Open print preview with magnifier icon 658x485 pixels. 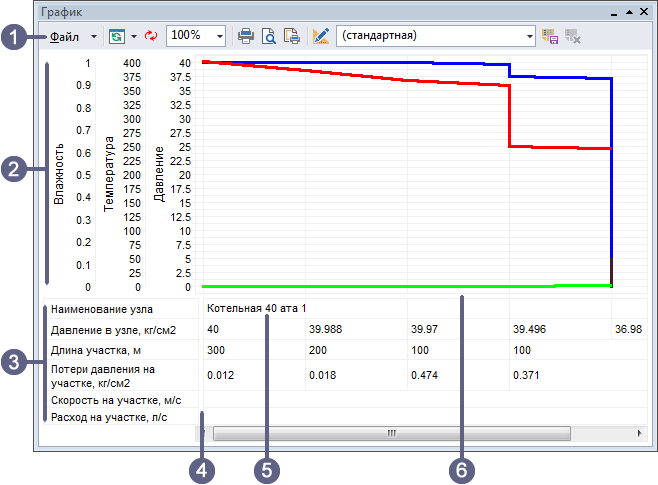tap(269, 36)
